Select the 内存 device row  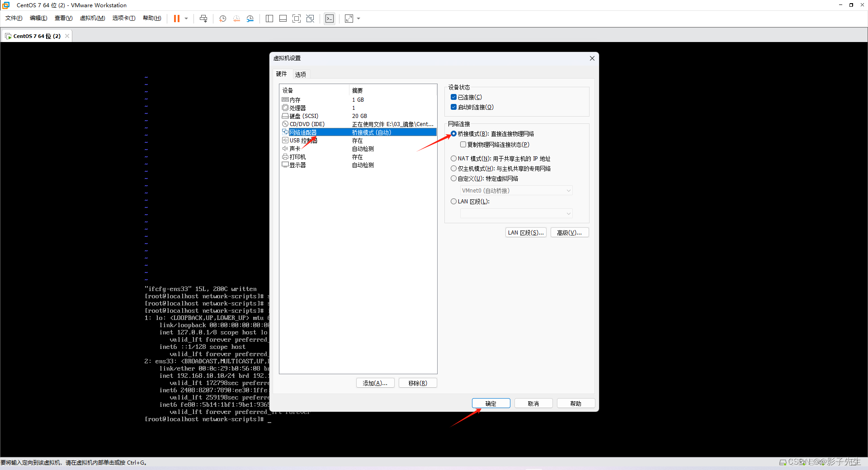click(358, 100)
